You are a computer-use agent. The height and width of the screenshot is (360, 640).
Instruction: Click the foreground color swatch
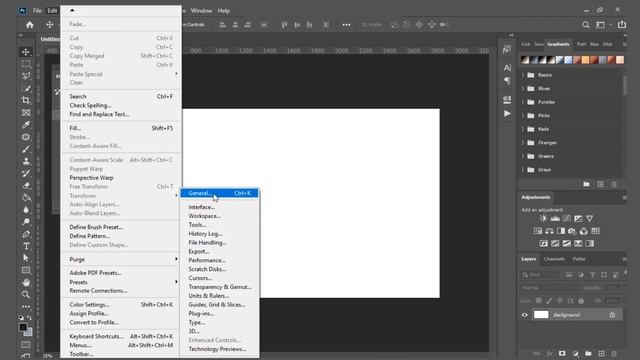pyautogui.click(x=23, y=327)
